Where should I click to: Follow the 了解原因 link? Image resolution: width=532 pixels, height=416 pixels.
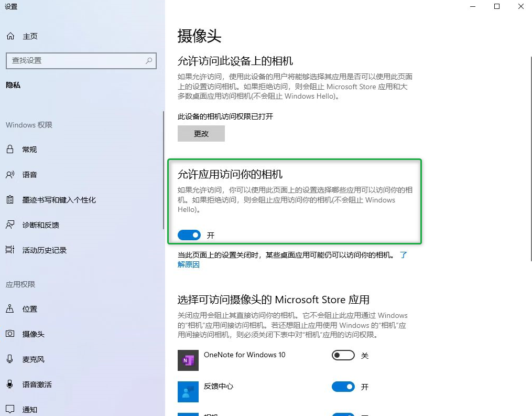pos(188,264)
